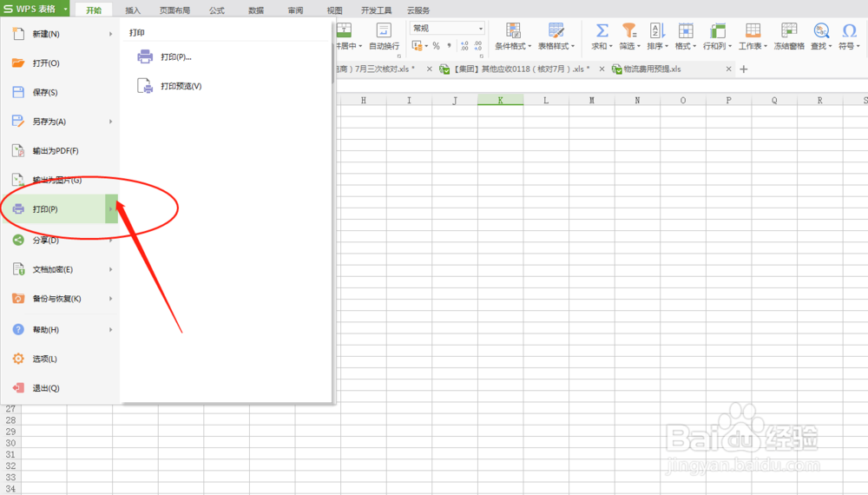The height and width of the screenshot is (495, 868).
Task: Open 备份与恢复(K) menu item
Action: [x=60, y=299]
